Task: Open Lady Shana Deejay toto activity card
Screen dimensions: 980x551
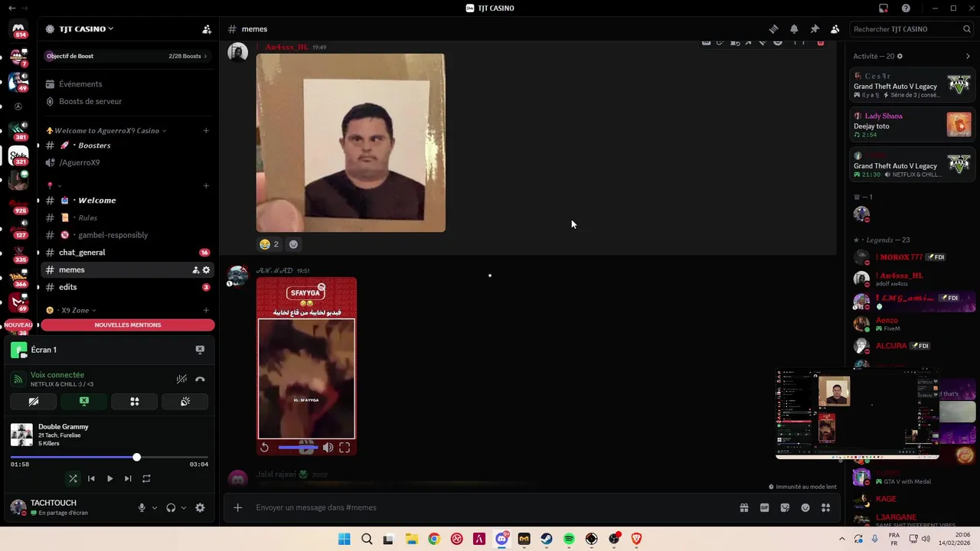Action: click(913, 125)
